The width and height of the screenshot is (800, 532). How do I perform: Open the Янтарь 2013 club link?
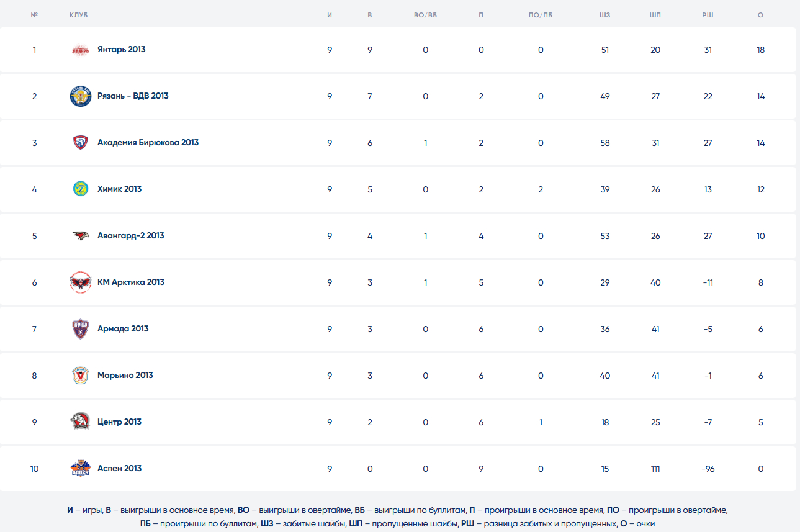pyautogui.click(x=122, y=49)
